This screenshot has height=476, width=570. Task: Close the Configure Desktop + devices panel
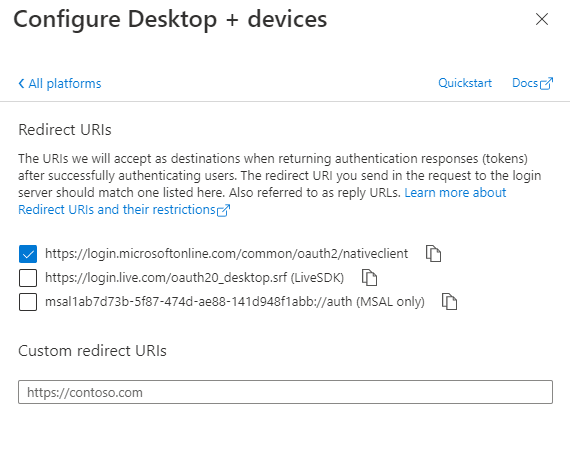point(542,19)
